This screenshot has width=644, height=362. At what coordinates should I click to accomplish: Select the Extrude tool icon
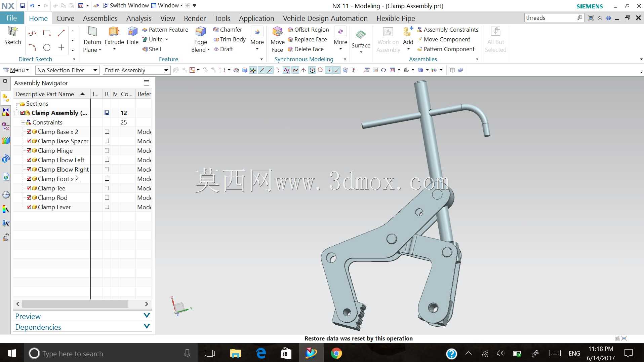pos(114,32)
